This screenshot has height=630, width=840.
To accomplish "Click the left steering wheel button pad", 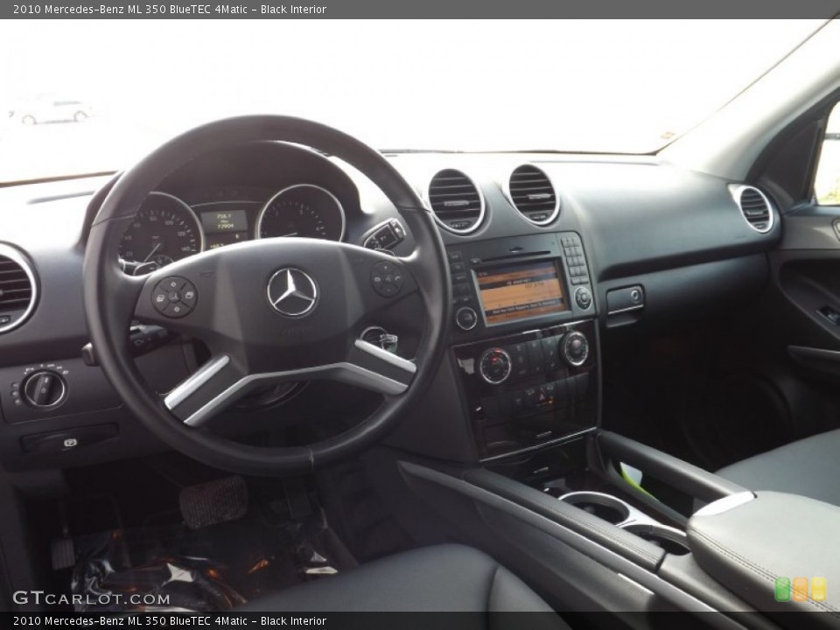I will click(x=175, y=297).
